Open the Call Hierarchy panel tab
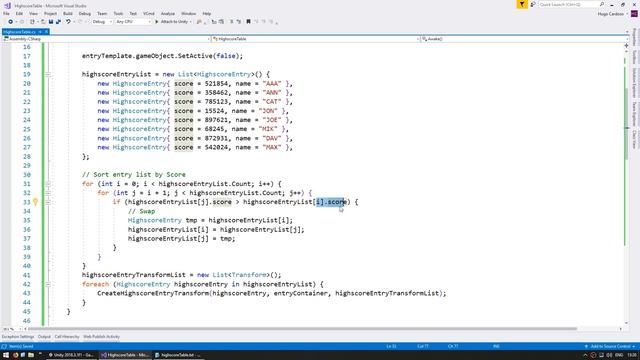Screen dimensions: 640x360 [x=67, y=337]
